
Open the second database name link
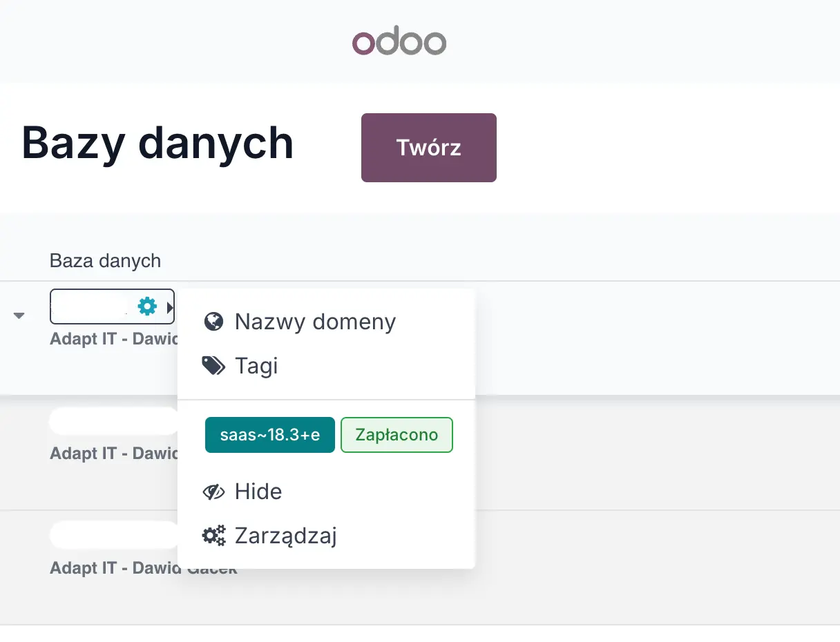(114, 420)
